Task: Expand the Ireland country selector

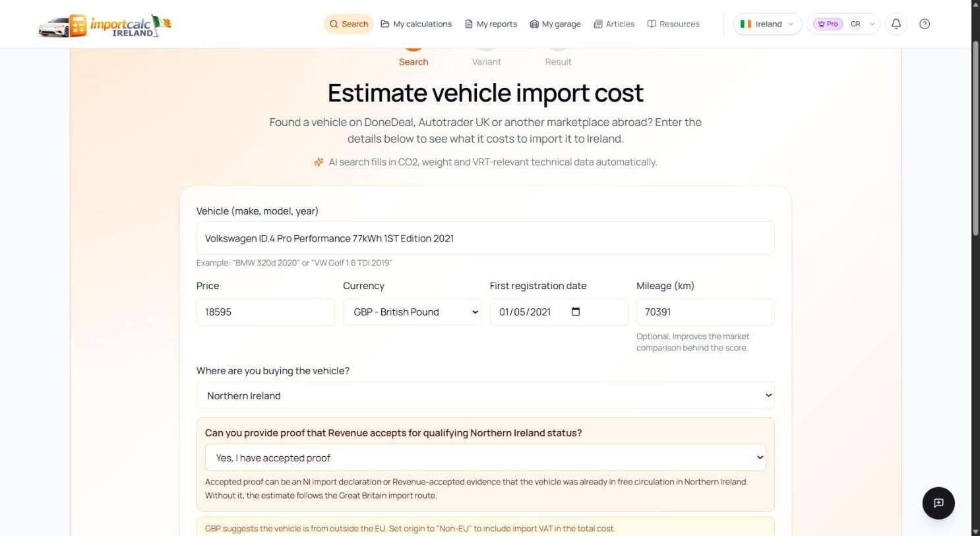Action: pos(767,24)
